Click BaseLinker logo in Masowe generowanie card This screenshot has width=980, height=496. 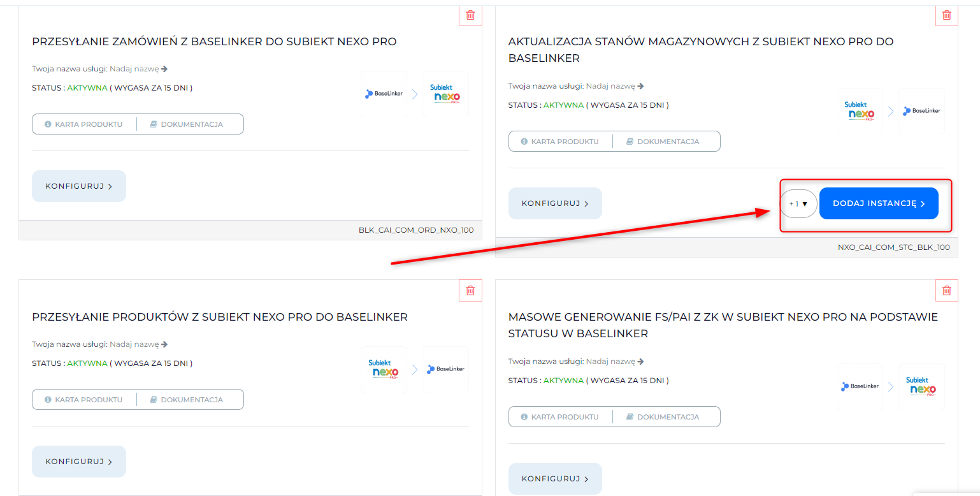point(860,386)
